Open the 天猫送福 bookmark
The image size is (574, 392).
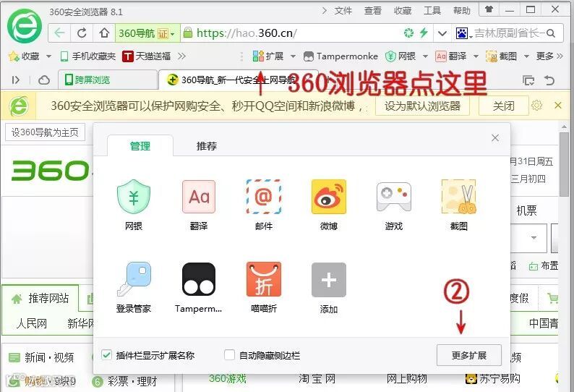(147, 56)
